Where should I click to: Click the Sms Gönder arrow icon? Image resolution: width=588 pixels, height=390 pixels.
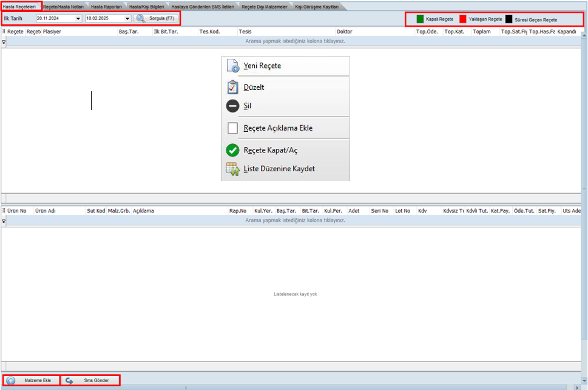(69, 381)
